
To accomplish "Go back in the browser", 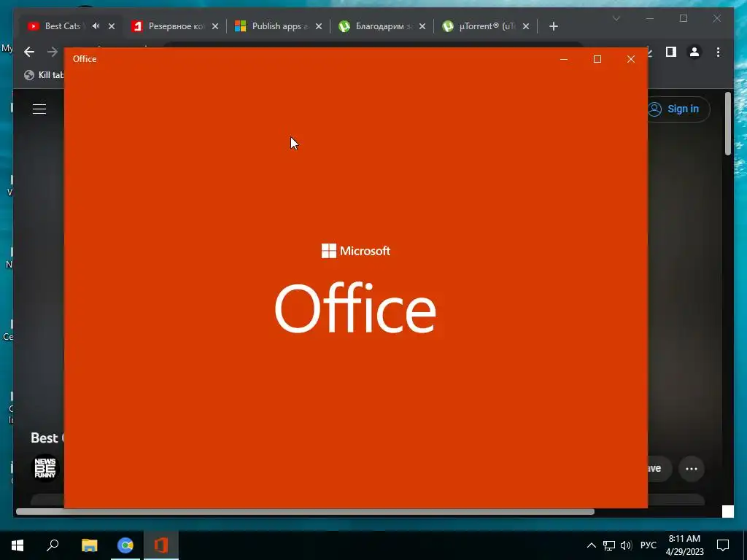I will coord(29,52).
